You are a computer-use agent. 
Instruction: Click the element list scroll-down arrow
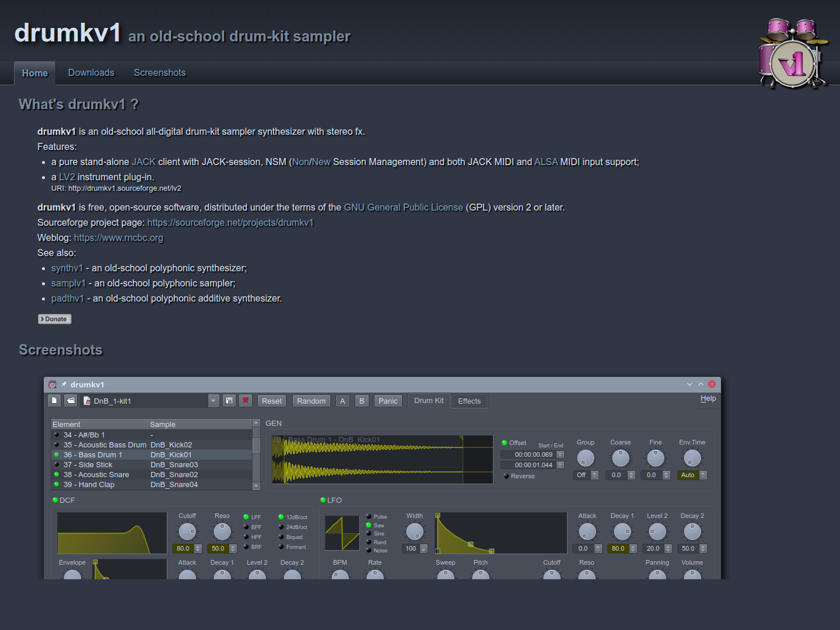point(256,486)
